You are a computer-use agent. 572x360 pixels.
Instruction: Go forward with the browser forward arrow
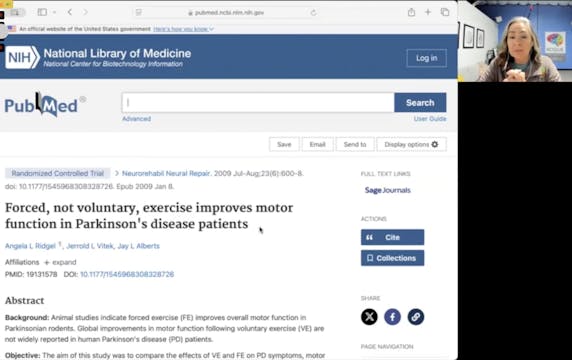(x=85, y=12)
